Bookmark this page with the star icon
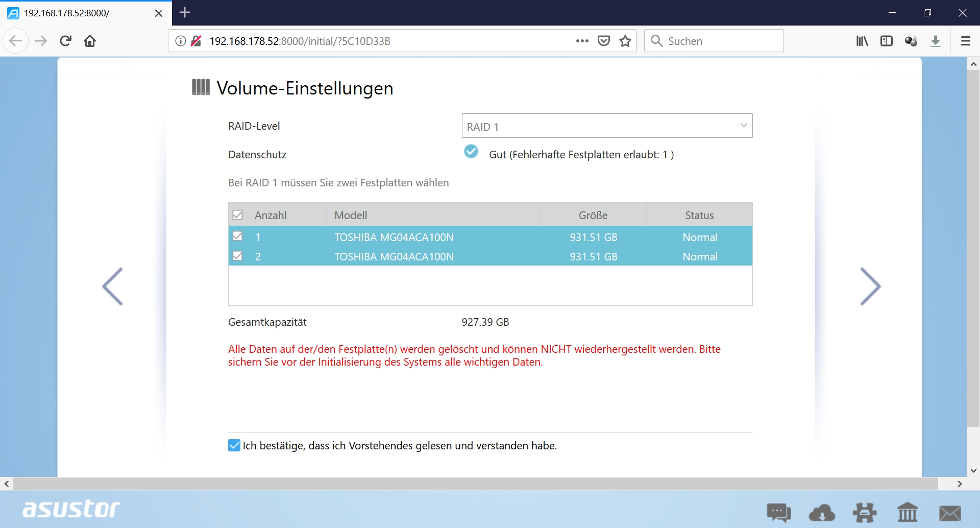Viewport: 980px width, 528px height. click(625, 41)
